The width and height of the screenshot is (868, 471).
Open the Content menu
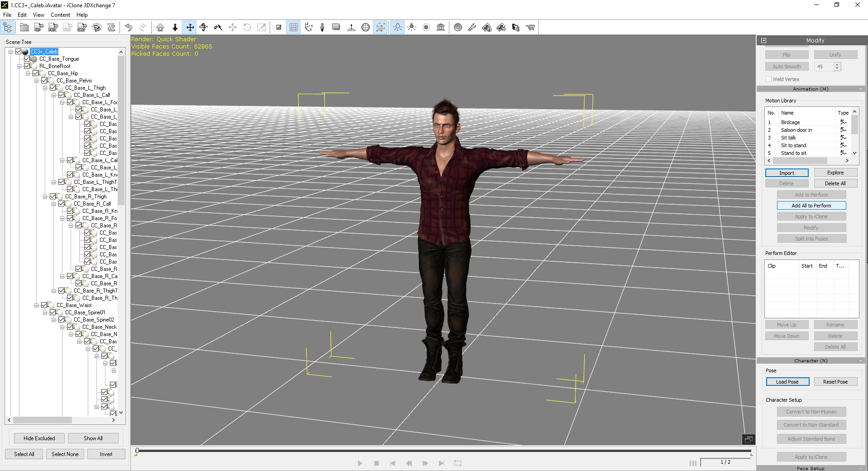(60, 15)
